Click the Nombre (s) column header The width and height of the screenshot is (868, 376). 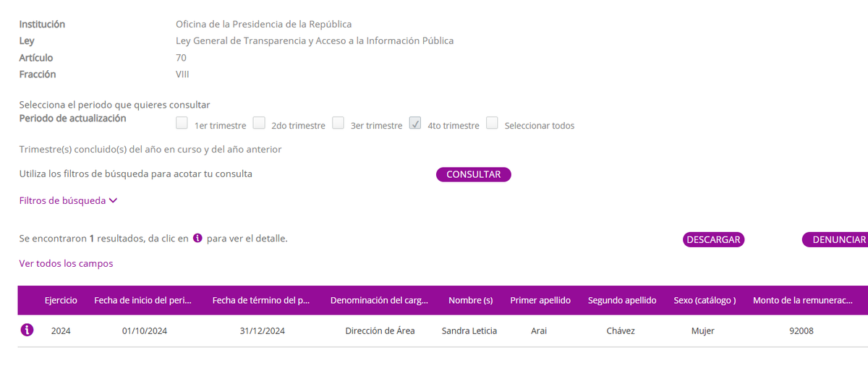[470, 300]
